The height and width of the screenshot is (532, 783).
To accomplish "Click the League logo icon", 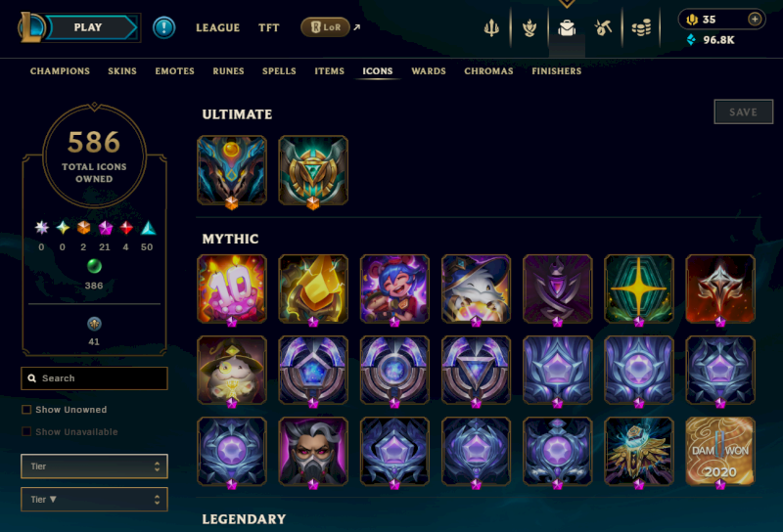I will [31, 27].
